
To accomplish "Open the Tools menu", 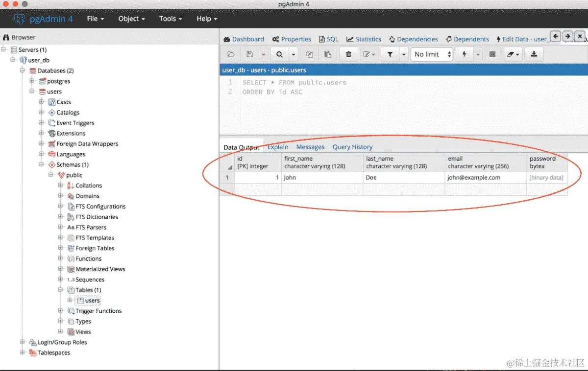I will 171,19.
